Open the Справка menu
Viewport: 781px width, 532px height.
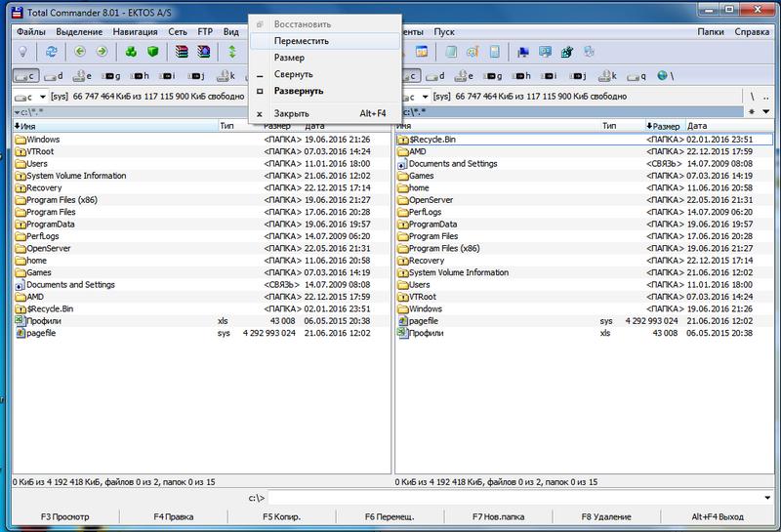(x=752, y=32)
